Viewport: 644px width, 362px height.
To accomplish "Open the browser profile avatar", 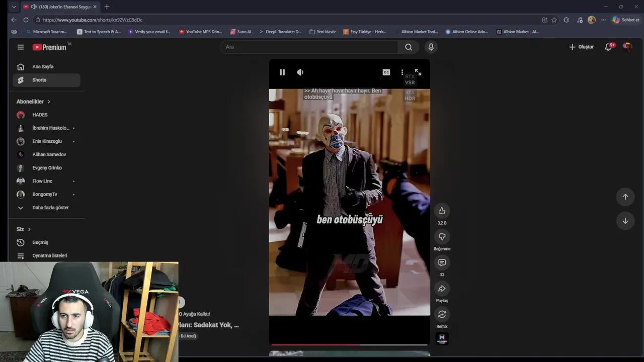I will (592, 20).
